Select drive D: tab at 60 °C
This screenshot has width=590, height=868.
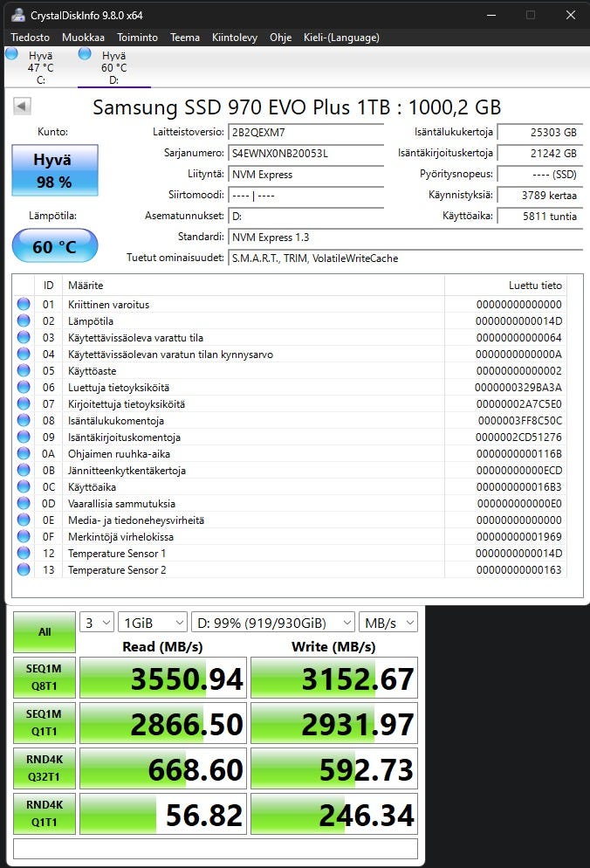tap(114, 67)
